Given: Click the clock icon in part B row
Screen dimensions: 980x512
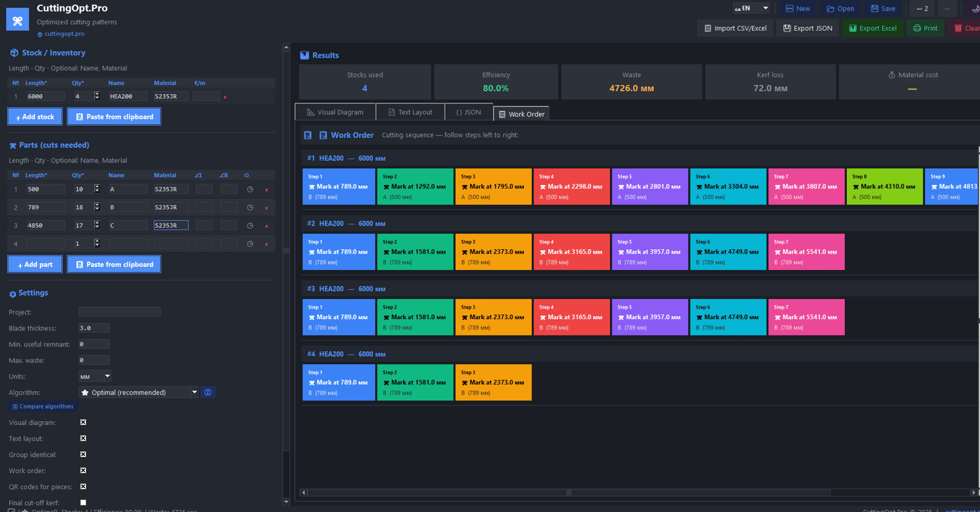Looking at the screenshot, I should click(x=250, y=207).
